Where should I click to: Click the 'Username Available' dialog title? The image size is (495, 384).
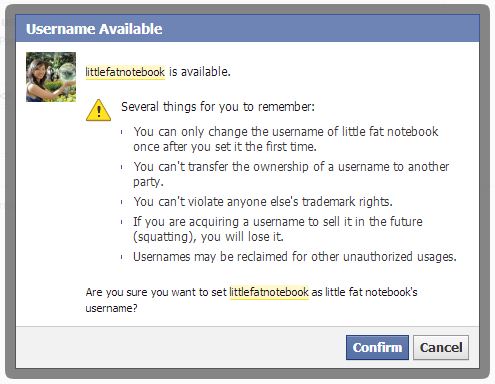[94, 29]
